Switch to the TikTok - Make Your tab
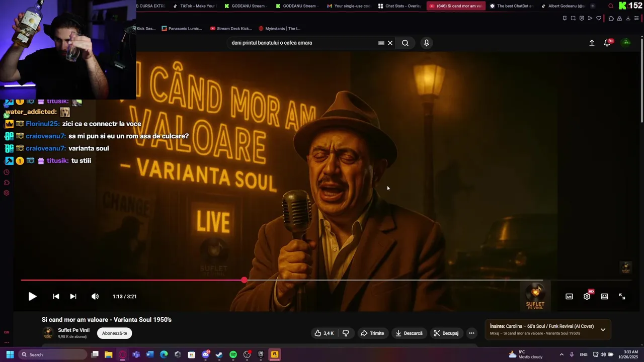 tap(195, 6)
